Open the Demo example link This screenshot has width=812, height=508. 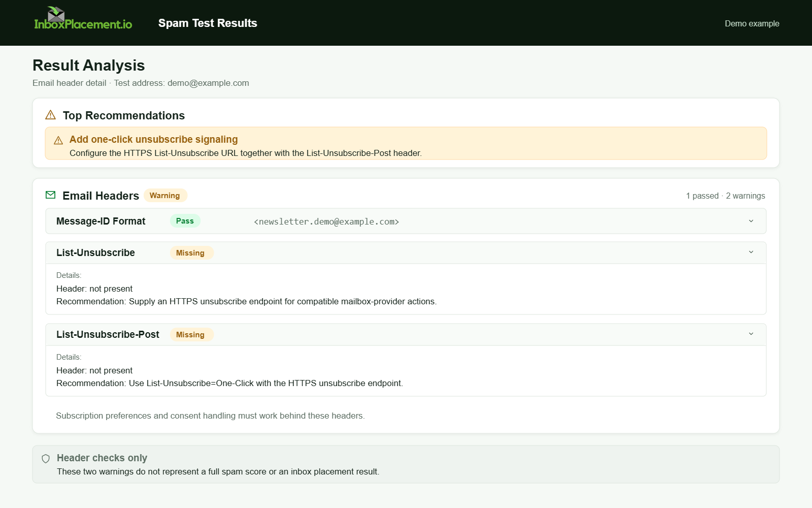(x=752, y=23)
